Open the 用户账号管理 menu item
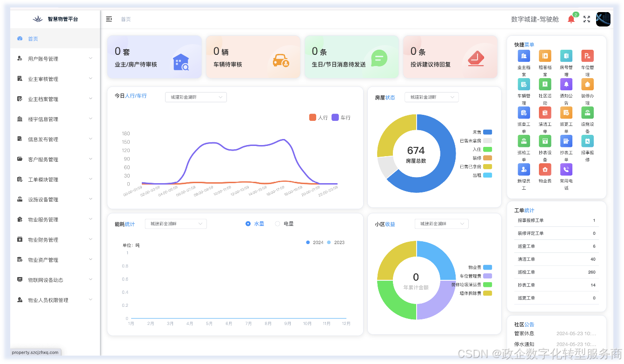This screenshot has width=624, height=364. (55, 59)
